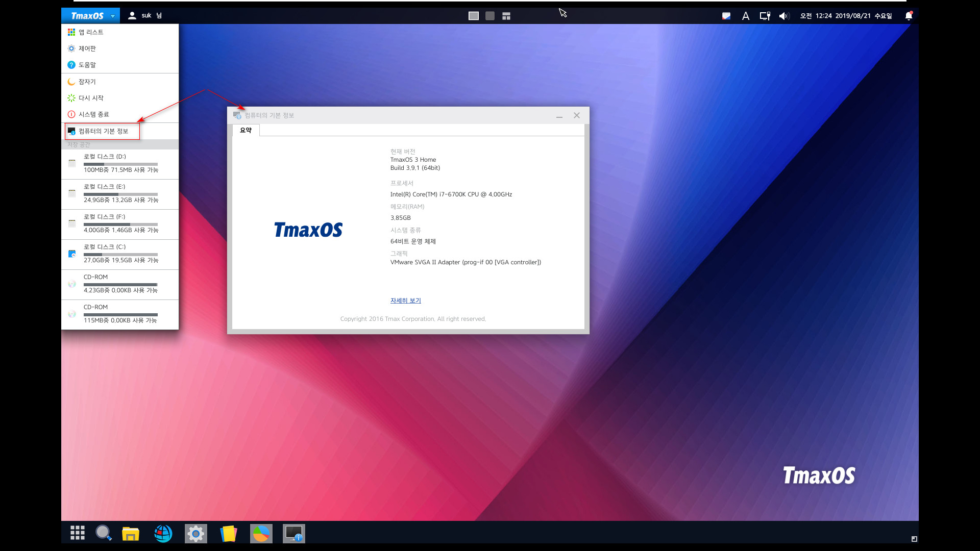Viewport: 980px width, 551px height.
Task: Click the clock and date in top bar
Action: click(x=846, y=16)
